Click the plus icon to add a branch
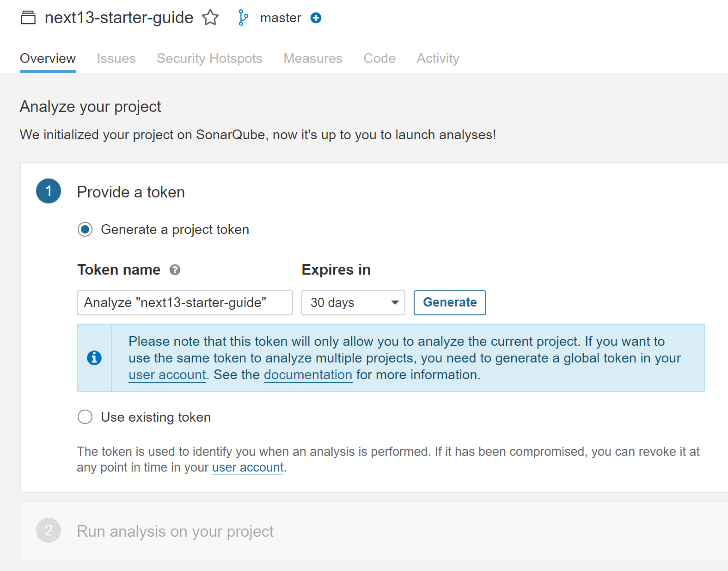 pyautogui.click(x=316, y=18)
